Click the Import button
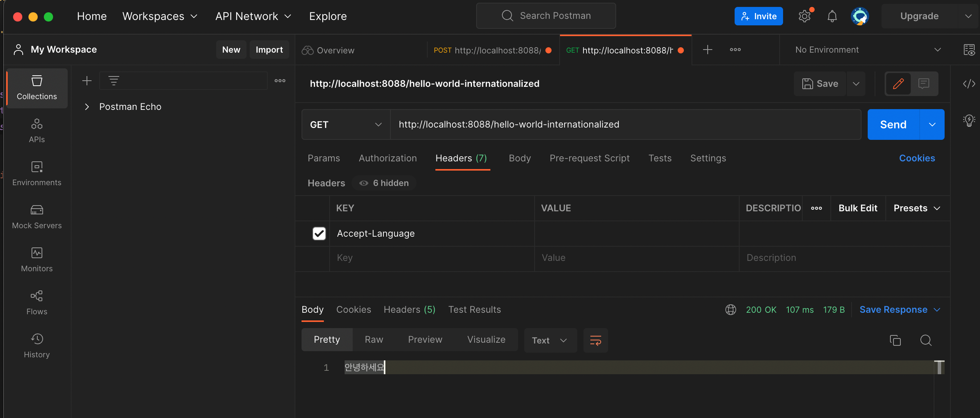This screenshot has width=980, height=418. [x=269, y=50]
